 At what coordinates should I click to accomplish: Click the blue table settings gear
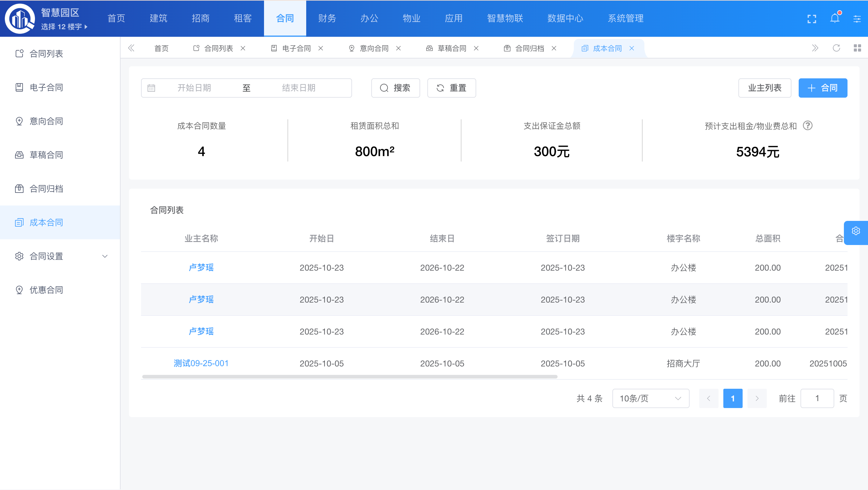856,231
